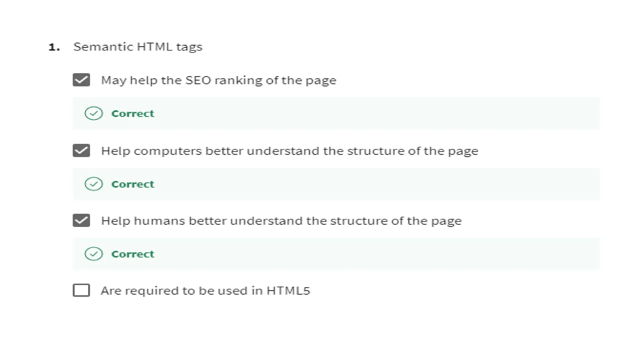
Task: Click the 'May help the SEO ranking of the page' label
Action: tap(219, 80)
